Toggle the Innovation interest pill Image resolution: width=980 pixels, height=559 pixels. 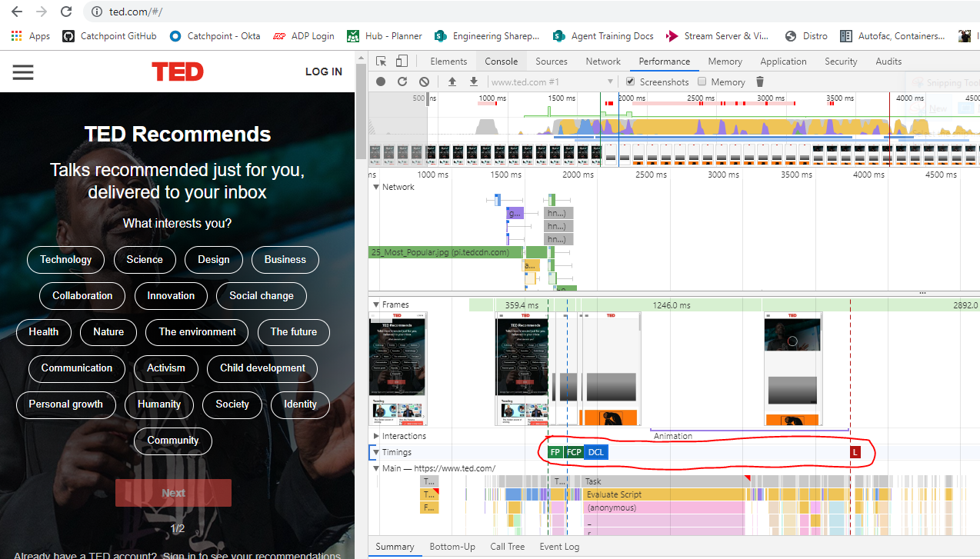point(171,295)
